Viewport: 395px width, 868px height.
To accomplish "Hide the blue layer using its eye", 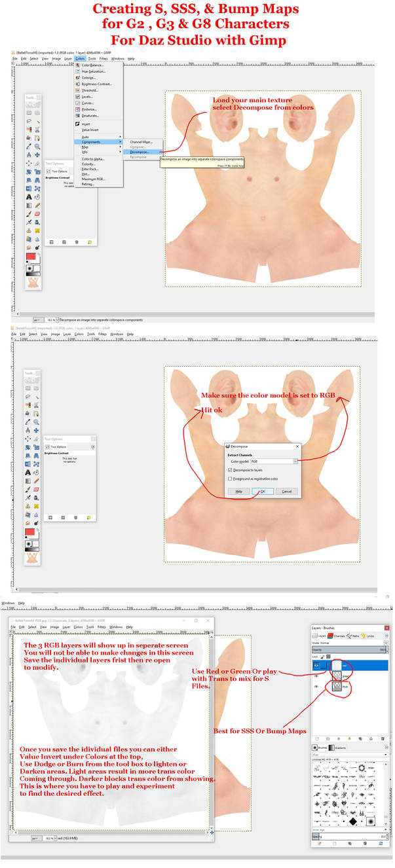I will point(316,686).
